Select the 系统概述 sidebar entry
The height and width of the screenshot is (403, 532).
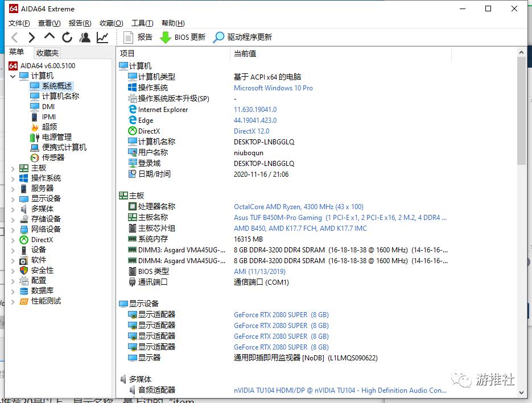55,85
